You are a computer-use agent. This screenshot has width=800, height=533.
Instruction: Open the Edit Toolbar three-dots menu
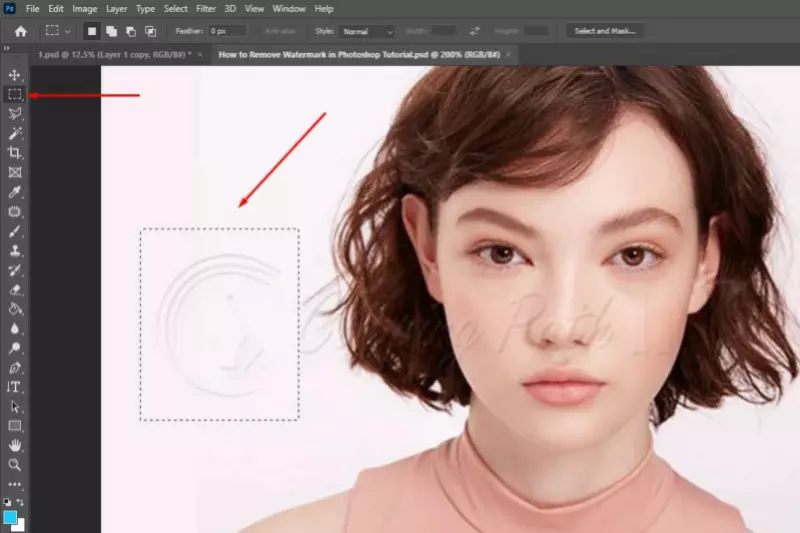click(14, 484)
